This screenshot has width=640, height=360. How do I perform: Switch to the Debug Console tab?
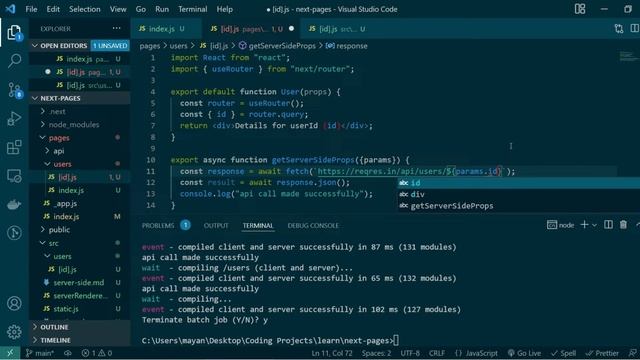click(x=313, y=225)
